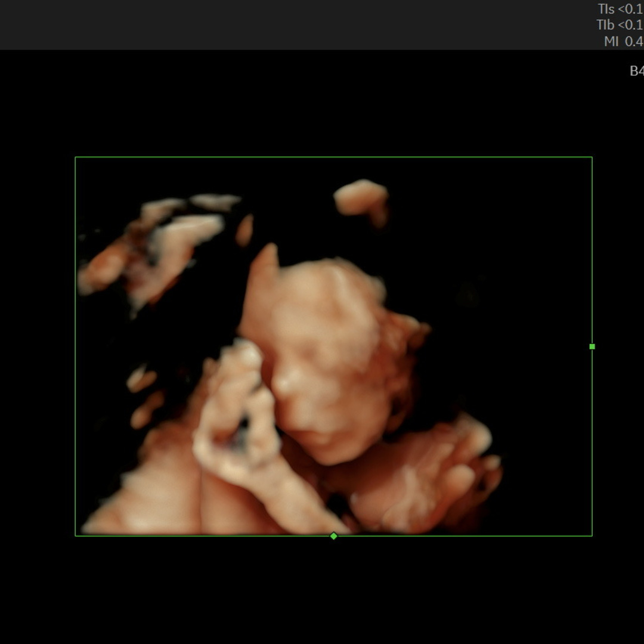Click the MI 0.4 mechanical index value

[623, 41]
